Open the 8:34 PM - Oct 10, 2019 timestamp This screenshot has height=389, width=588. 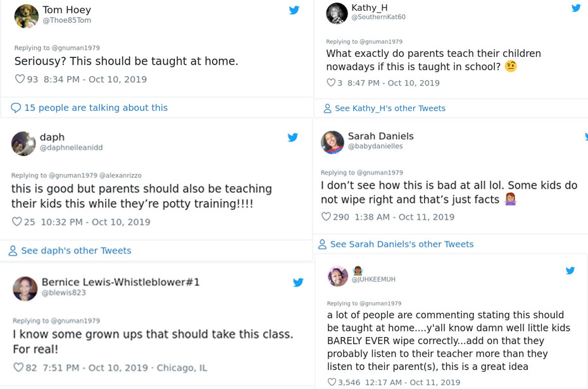click(95, 80)
